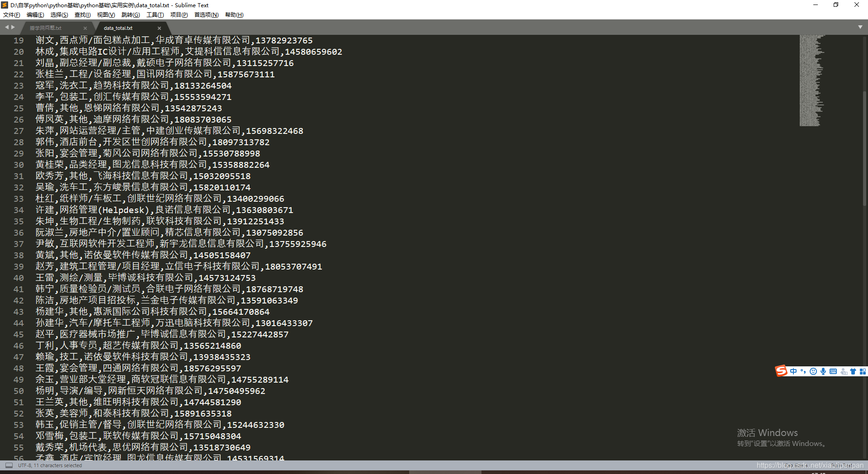Click line starting with 尹敏,互联网软件开发工程师
Screen dimensions: 868x474
(181, 244)
